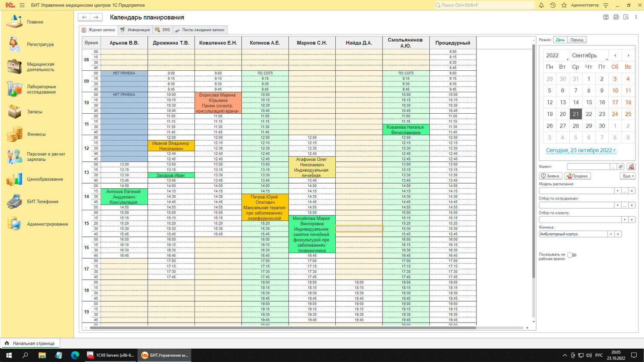Open the three-dot more actions menu

point(636,17)
